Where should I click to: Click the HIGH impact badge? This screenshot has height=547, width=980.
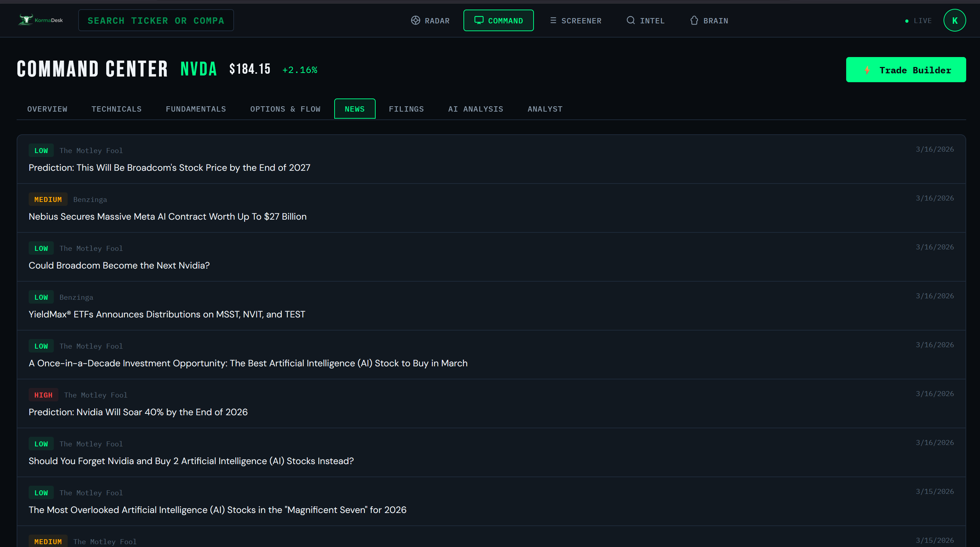43,395
